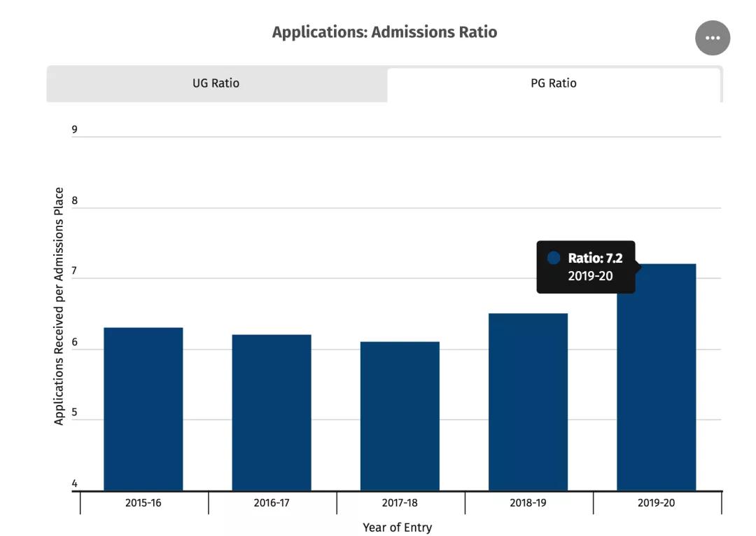Screen dimensions: 756x536
Task: Click the shortest bar for 2017-18
Action: pos(400,416)
